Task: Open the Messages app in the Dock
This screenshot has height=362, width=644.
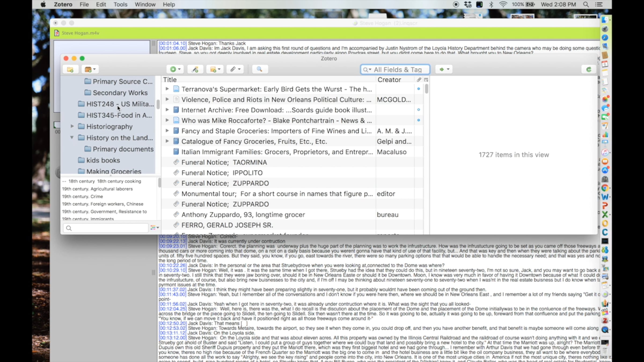Action: coord(605,108)
